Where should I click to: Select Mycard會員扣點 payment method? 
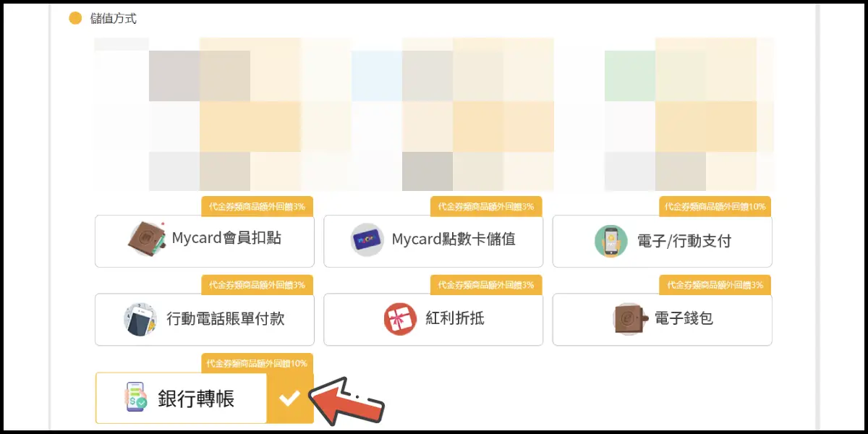[x=205, y=241]
